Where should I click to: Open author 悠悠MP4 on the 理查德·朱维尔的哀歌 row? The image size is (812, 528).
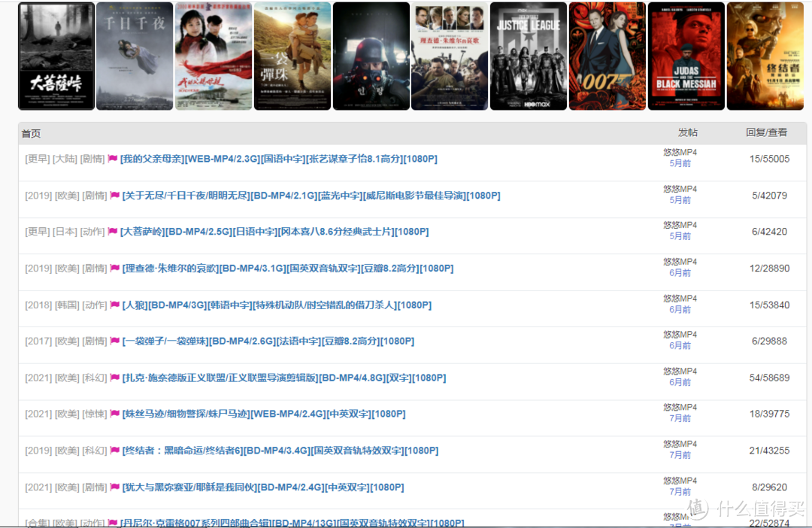pyautogui.click(x=680, y=262)
